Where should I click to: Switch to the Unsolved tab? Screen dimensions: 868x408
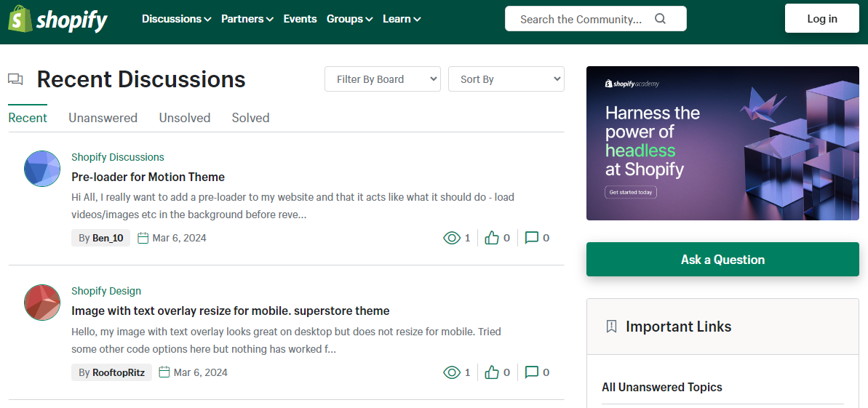tap(185, 118)
